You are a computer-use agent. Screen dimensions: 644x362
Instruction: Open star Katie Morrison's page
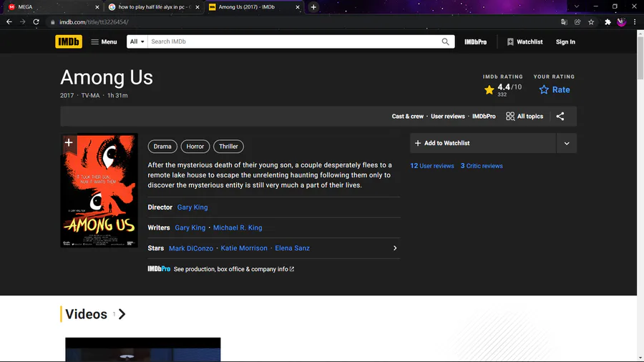tap(244, 248)
